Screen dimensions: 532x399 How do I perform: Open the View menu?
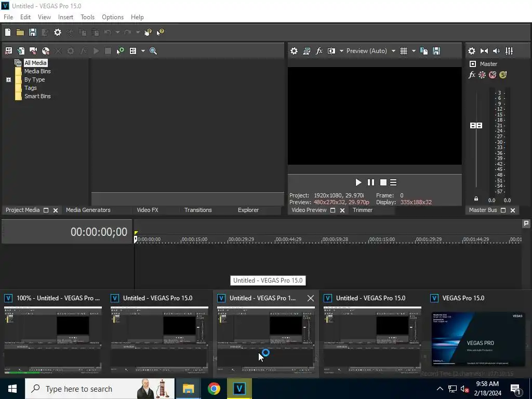pyautogui.click(x=44, y=17)
